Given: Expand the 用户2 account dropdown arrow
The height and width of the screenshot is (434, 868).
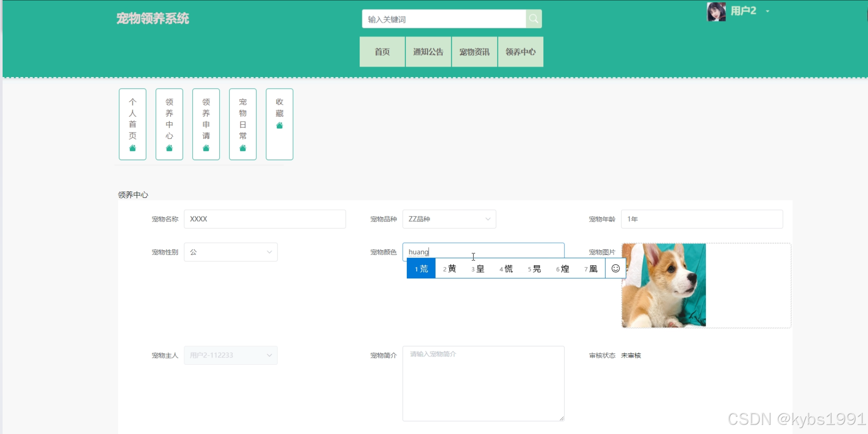Looking at the screenshot, I should click(768, 11).
